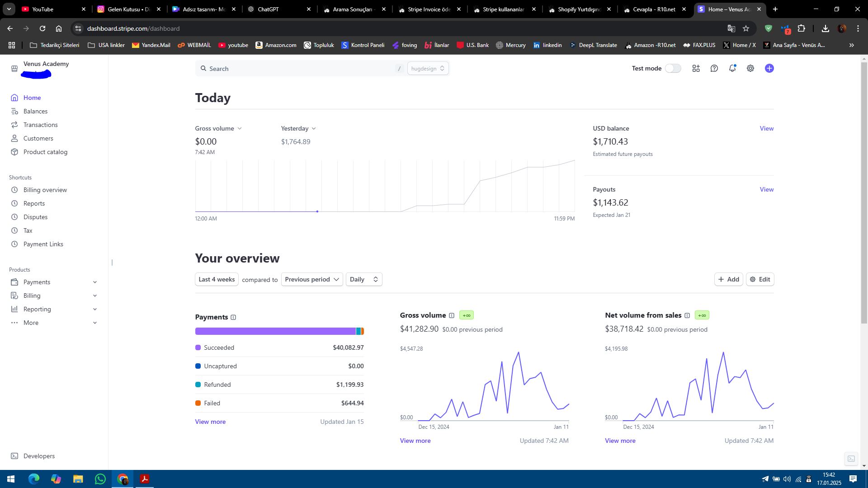Open WhatsApp from the Windows taskbar
This screenshot has width=868, height=488.
coord(100,479)
